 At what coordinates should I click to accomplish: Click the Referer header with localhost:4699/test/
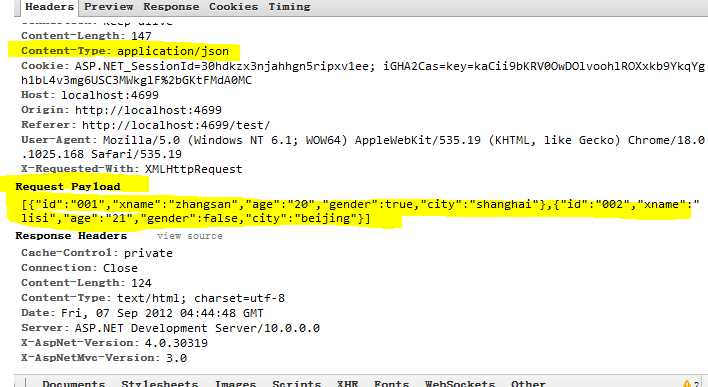145,125
